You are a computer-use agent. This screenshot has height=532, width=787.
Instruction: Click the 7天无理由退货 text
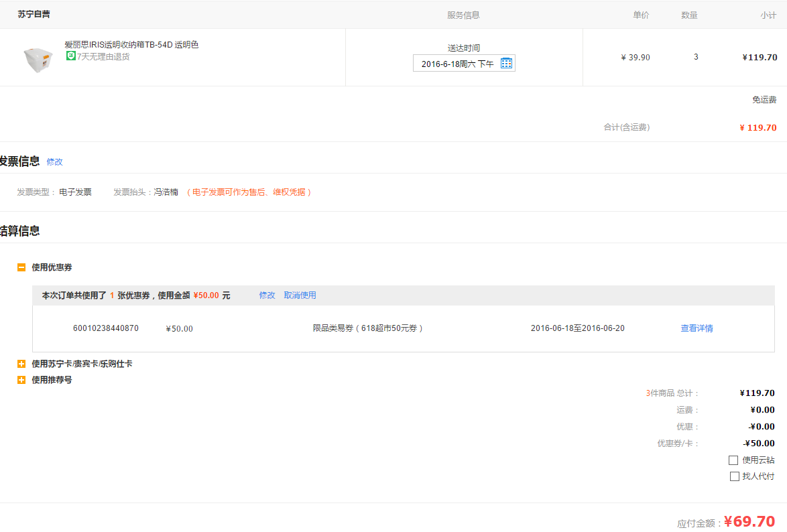click(103, 57)
